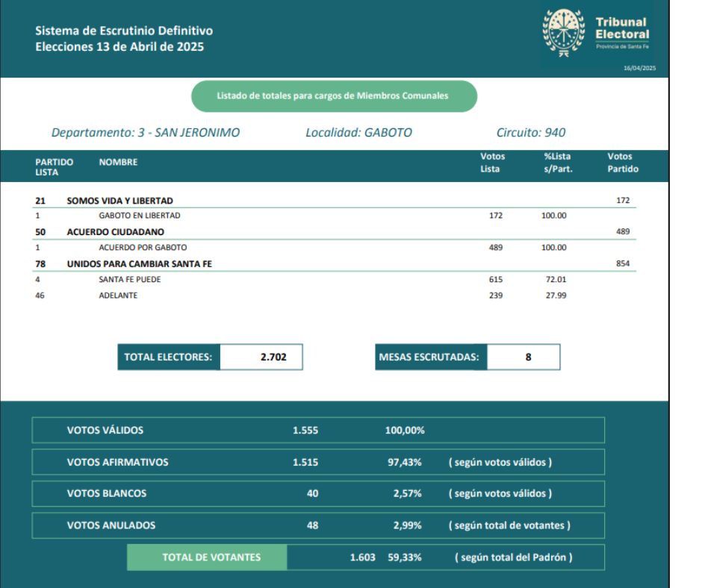The height and width of the screenshot is (588, 702).
Task: Select the 'Total Electores' value box 2.702
Action: pos(261,357)
